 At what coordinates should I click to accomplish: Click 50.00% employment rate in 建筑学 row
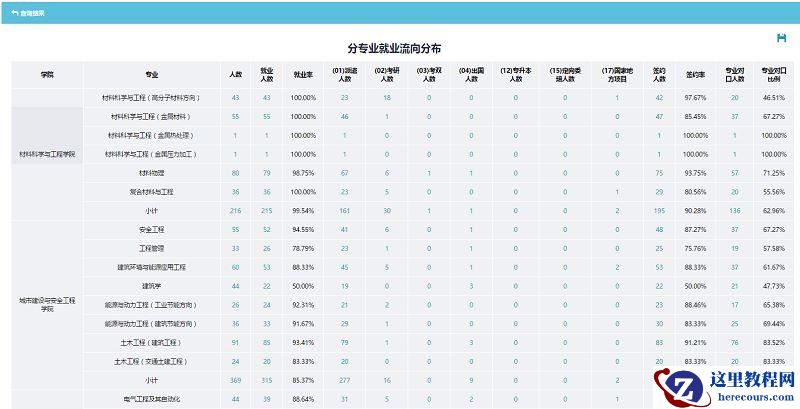pos(303,286)
